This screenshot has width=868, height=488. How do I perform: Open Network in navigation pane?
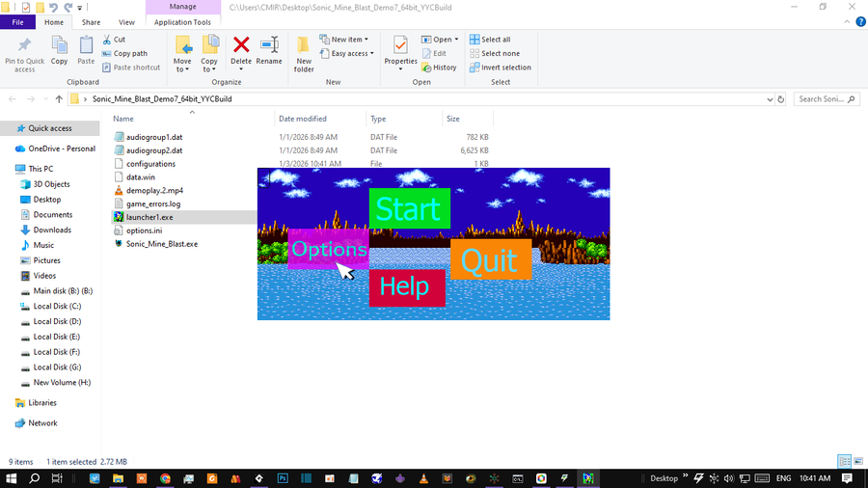pos(42,422)
